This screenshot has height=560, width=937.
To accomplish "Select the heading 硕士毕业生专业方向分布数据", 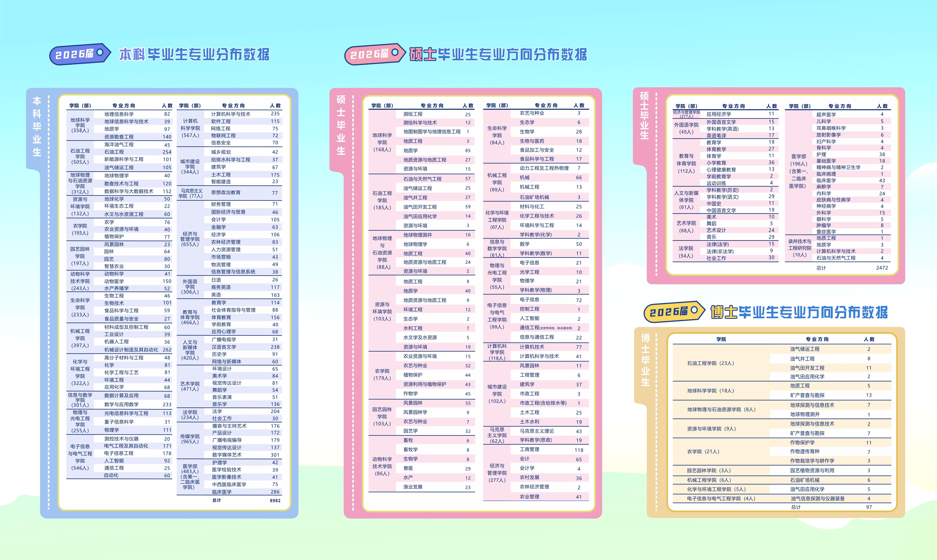I will point(498,54).
